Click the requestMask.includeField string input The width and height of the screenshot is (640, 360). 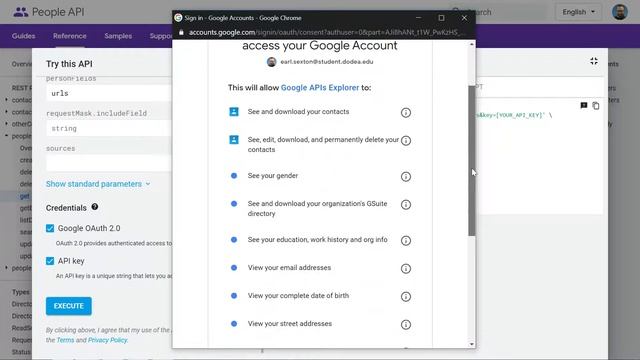109,129
